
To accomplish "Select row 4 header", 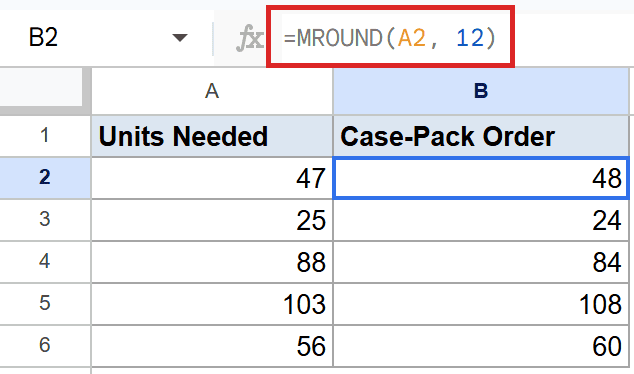I will pyautogui.click(x=45, y=262).
